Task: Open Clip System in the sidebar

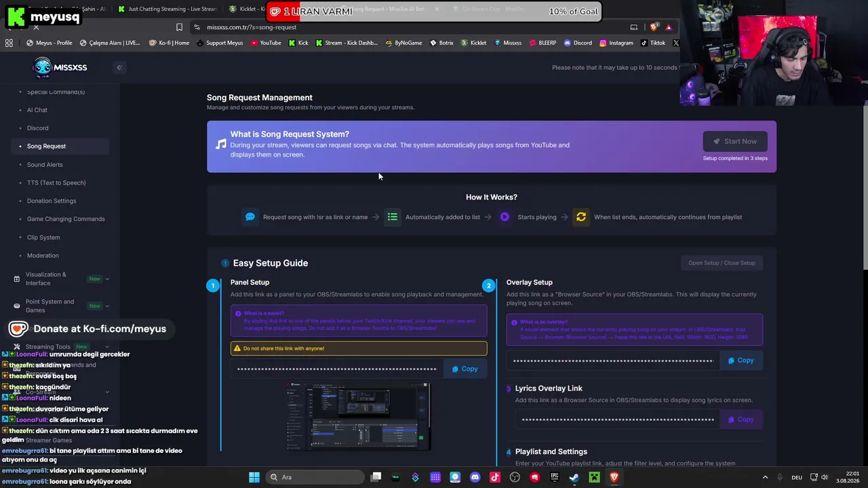Action: [x=43, y=237]
